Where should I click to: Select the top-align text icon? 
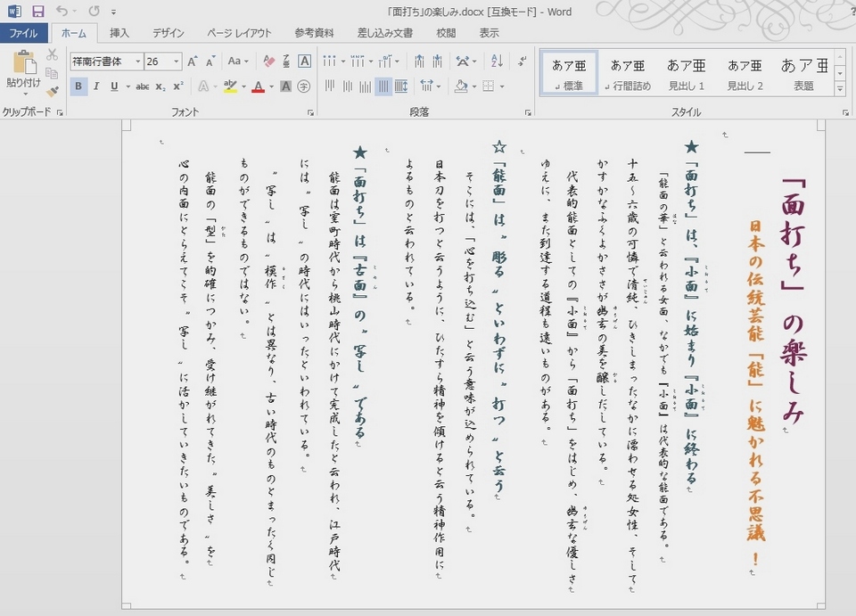pyautogui.click(x=330, y=86)
